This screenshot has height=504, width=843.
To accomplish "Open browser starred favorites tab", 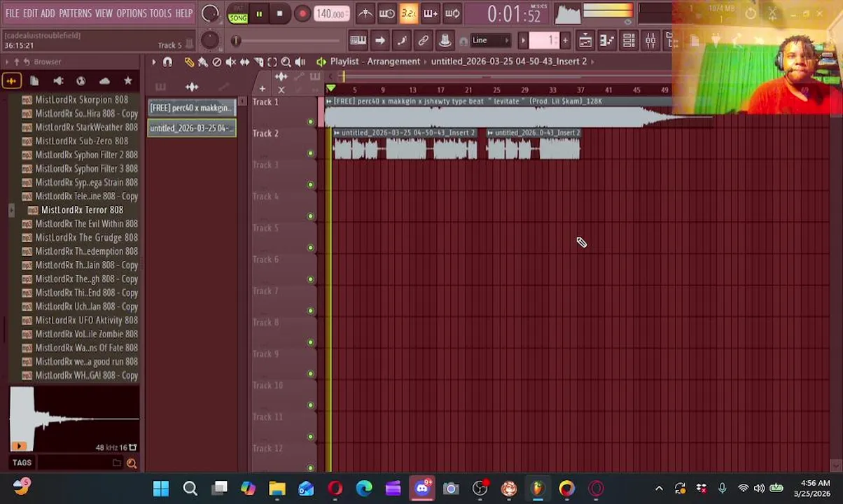I will (x=127, y=81).
